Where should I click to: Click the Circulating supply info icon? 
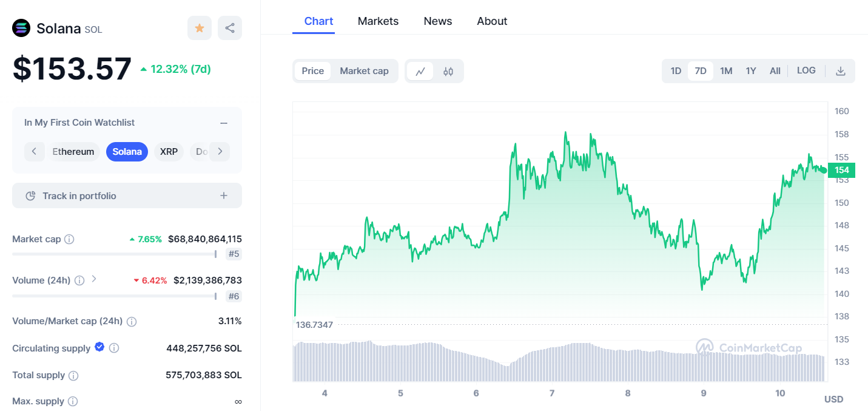[113, 348]
